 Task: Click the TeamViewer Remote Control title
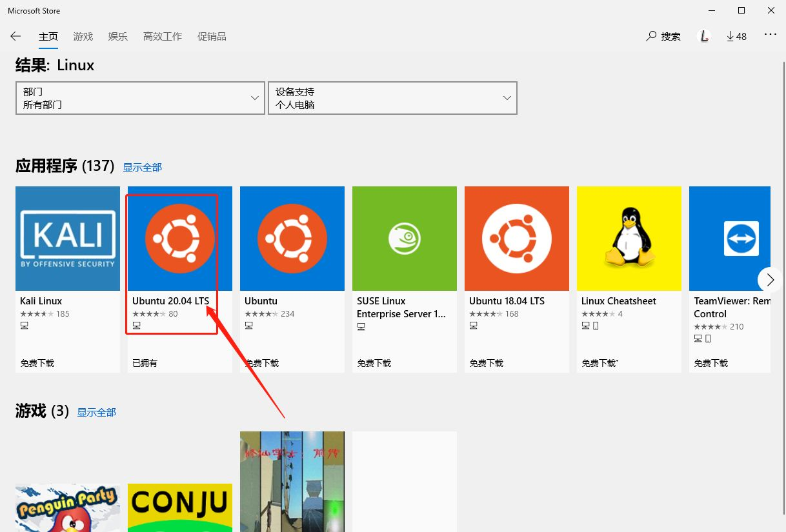732,308
